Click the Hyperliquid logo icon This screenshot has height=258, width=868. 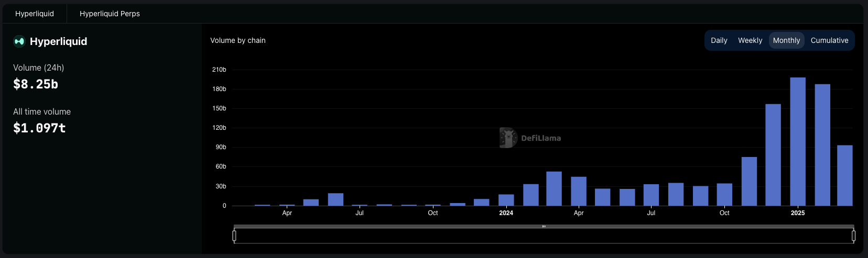pyautogui.click(x=19, y=41)
